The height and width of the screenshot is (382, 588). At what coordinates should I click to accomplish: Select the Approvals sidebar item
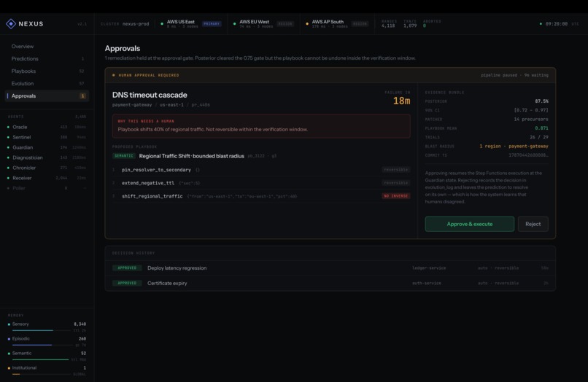coord(47,96)
